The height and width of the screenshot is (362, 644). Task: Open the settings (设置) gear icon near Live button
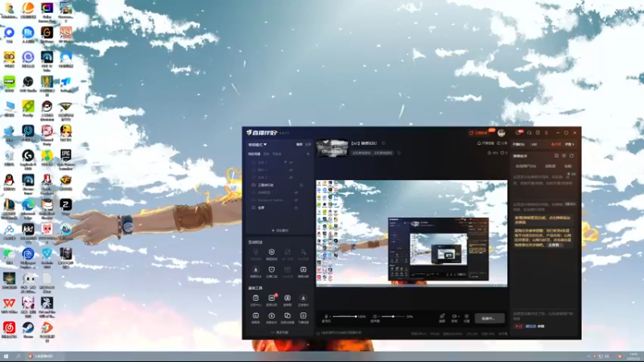click(x=467, y=318)
